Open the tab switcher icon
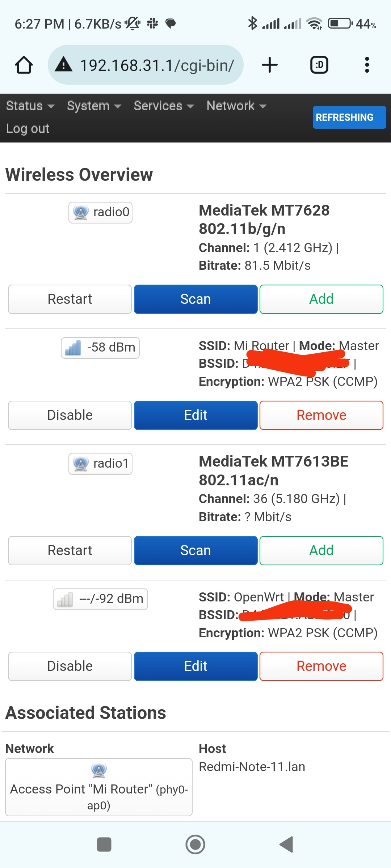391x868 pixels. click(319, 65)
